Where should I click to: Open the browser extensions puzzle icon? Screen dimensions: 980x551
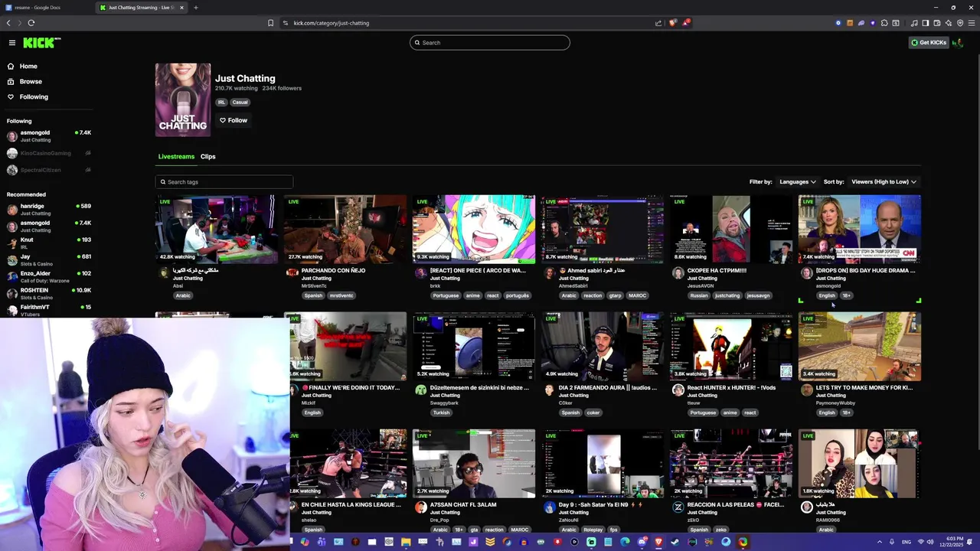(884, 23)
